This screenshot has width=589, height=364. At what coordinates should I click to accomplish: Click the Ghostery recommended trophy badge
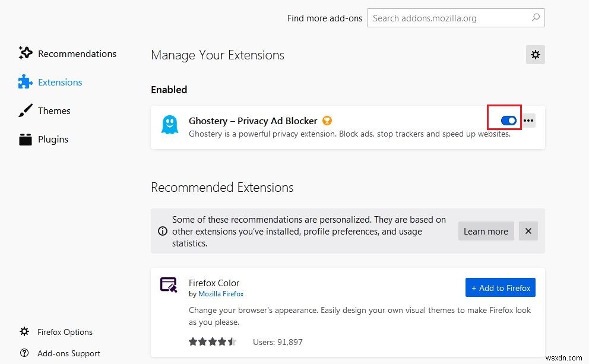click(x=327, y=121)
